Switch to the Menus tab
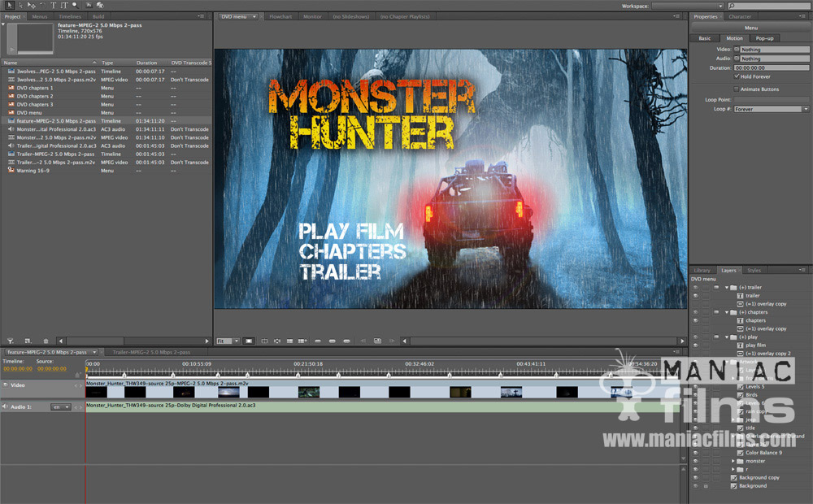This screenshot has height=504, width=813. click(39, 16)
